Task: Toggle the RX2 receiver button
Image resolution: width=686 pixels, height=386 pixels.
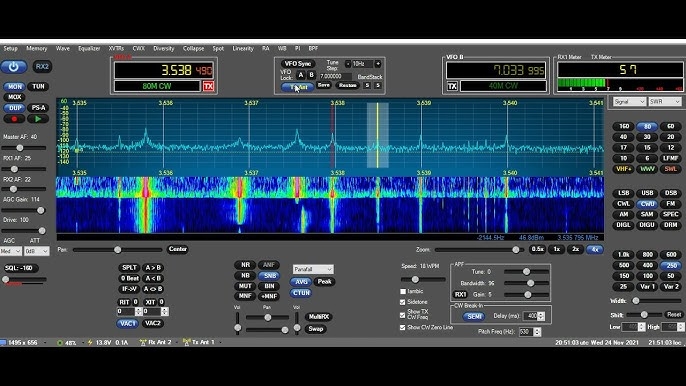Action: pos(42,67)
